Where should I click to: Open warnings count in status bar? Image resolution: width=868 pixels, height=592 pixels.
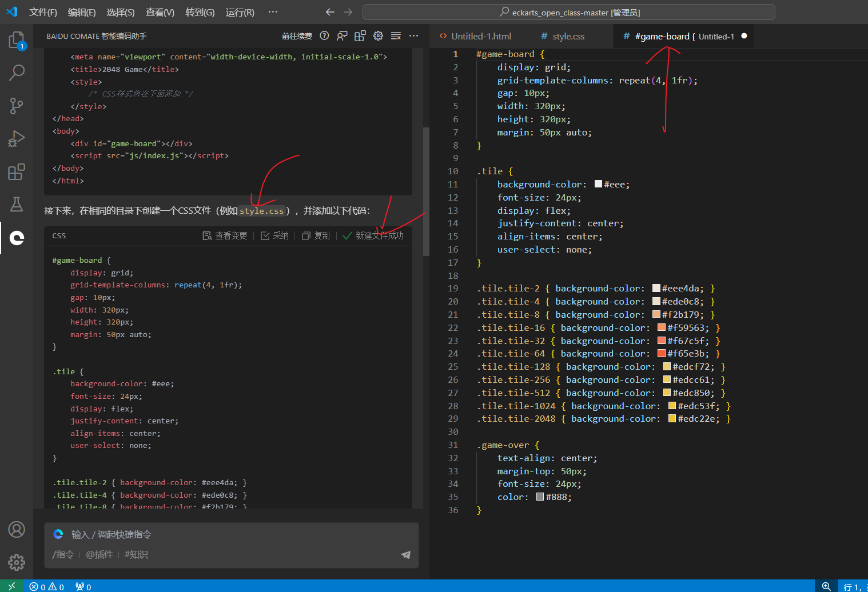(x=56, y=587)
